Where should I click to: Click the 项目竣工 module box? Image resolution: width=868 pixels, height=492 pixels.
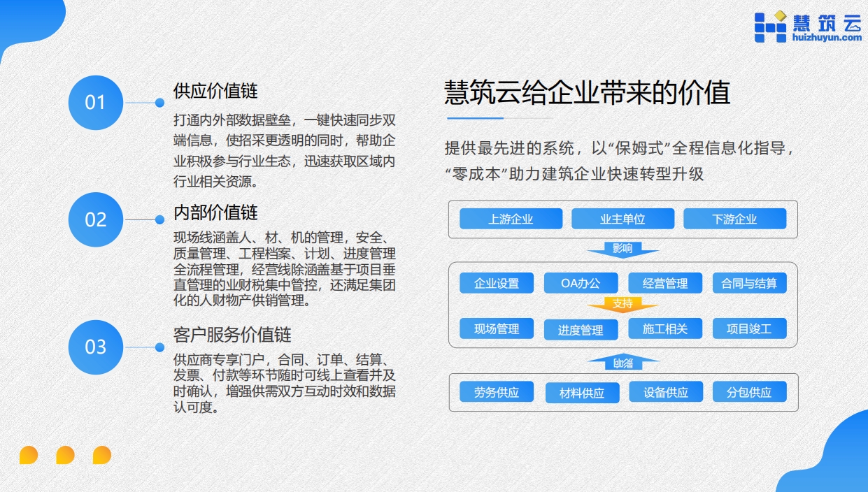[749, 328]
